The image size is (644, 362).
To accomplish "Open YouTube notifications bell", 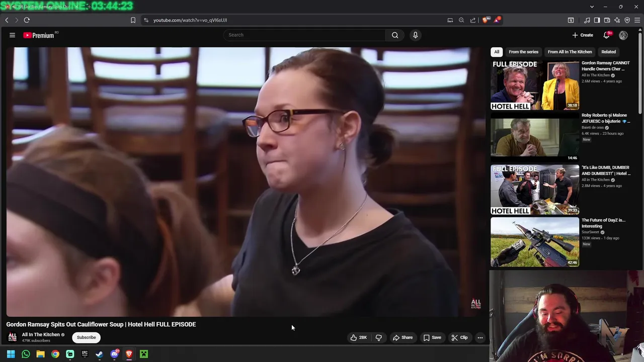I will (607, 35).
